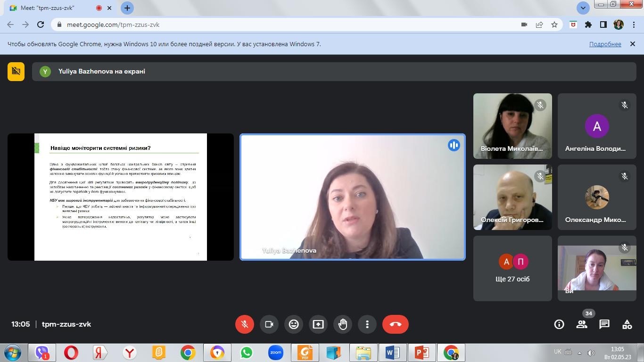This screenshot has width=644, height=362.
Task: Open camera permission icon in address bar
Action: (524, 25)
